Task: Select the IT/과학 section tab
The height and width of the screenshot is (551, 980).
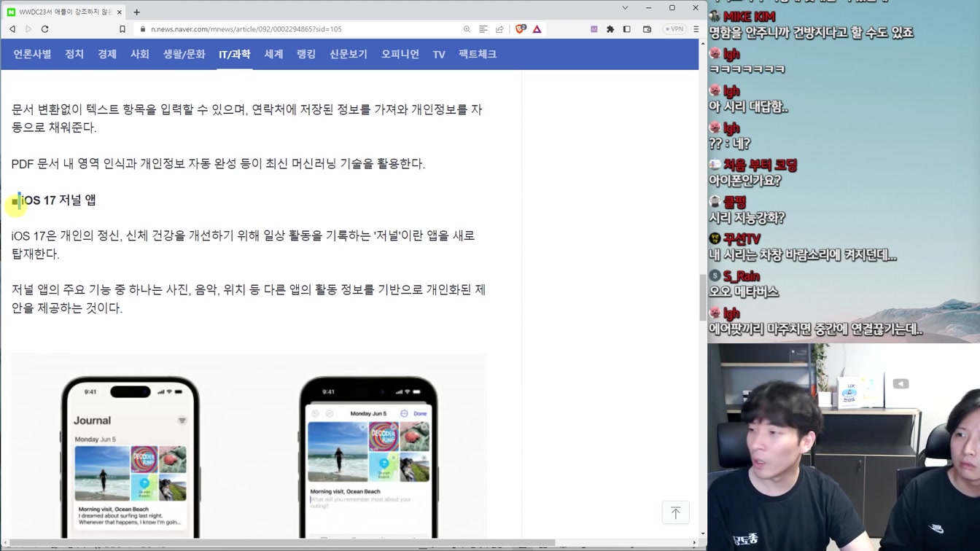Action: click(x=235, y=54)
